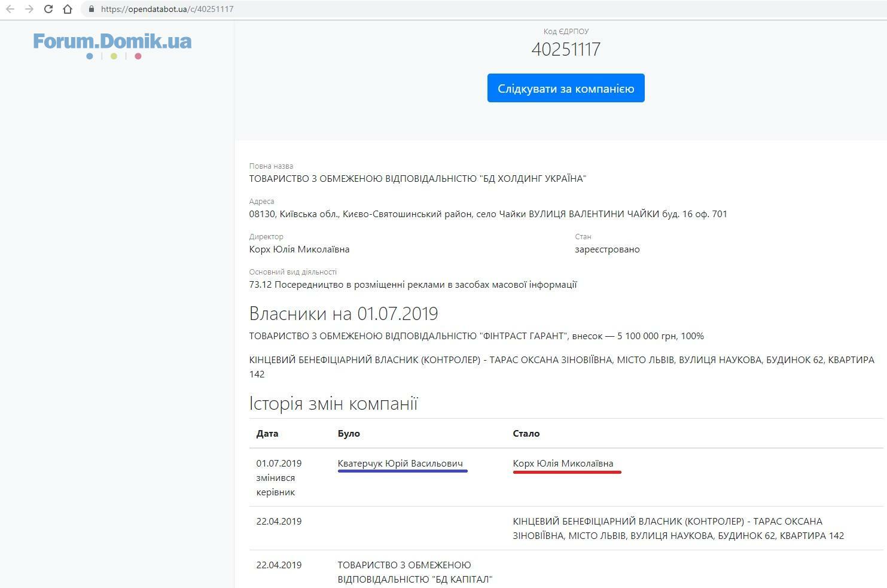
Task: Click the Повна назва label
Action: 271,166
